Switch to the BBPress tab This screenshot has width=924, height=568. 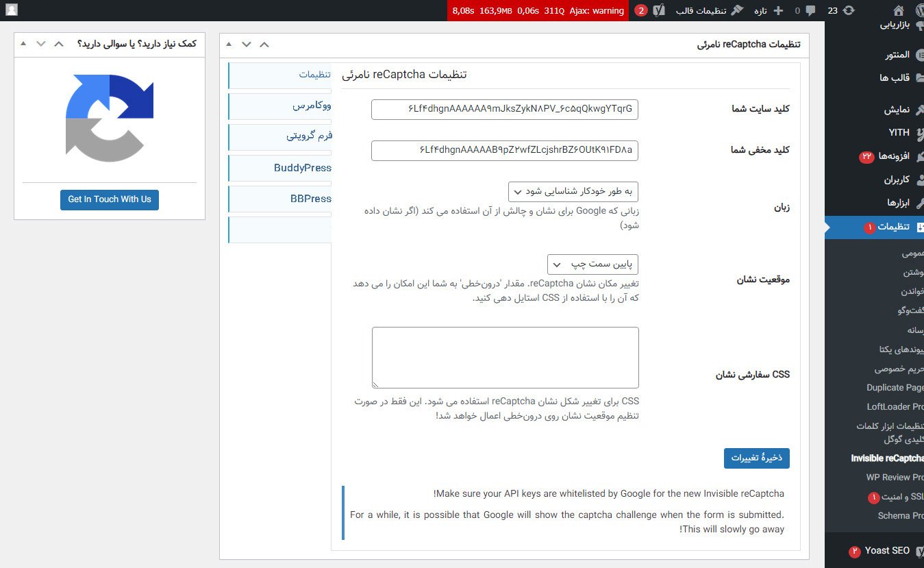tap(279, 199)
